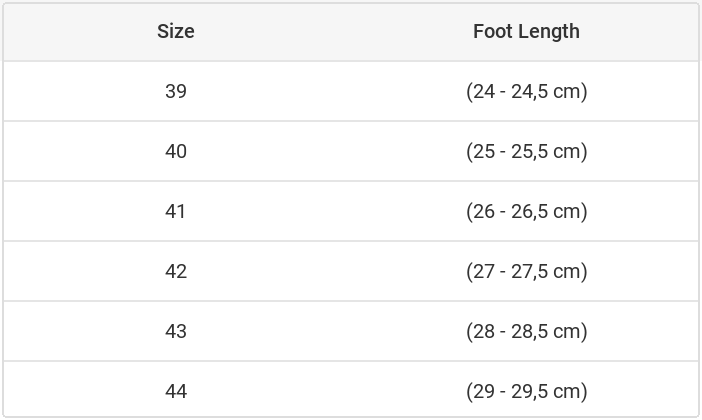Screen dimensions: 702x420
Task: Select the size number for 27 - 27,5 cm
Action: point(176,271)
